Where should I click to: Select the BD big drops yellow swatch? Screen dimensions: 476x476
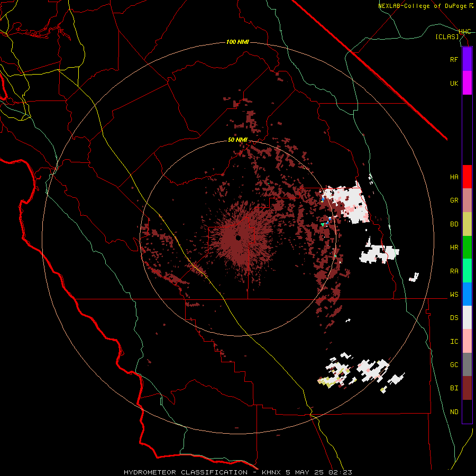[x=467, y=224]
